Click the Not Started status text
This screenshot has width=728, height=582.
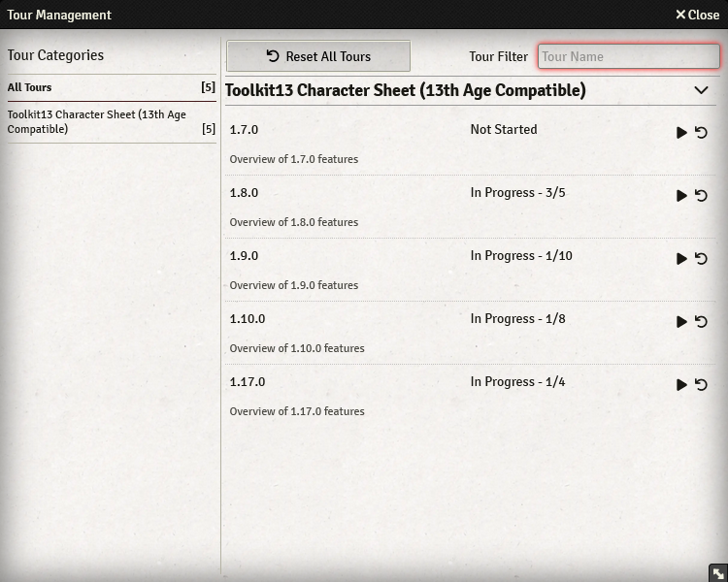click(504, 129)
